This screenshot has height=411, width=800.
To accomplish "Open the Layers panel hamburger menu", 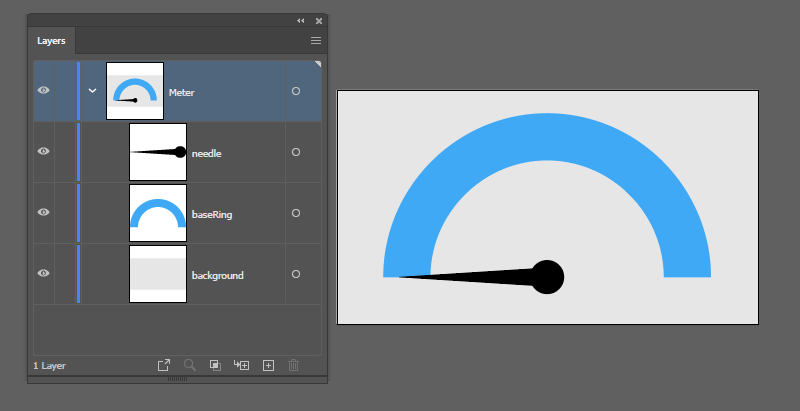I will (x=316, y=41).
